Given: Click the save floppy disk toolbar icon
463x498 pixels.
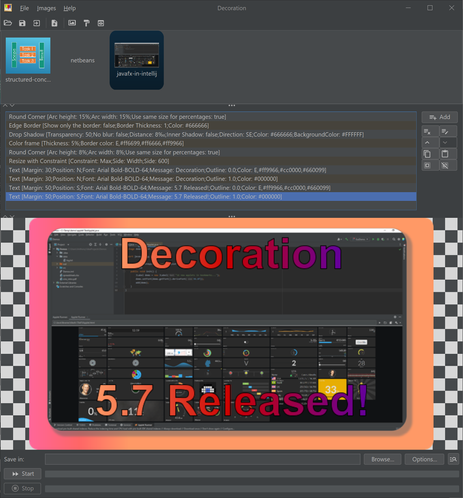Looking at the screenshot, I should 22,23.
